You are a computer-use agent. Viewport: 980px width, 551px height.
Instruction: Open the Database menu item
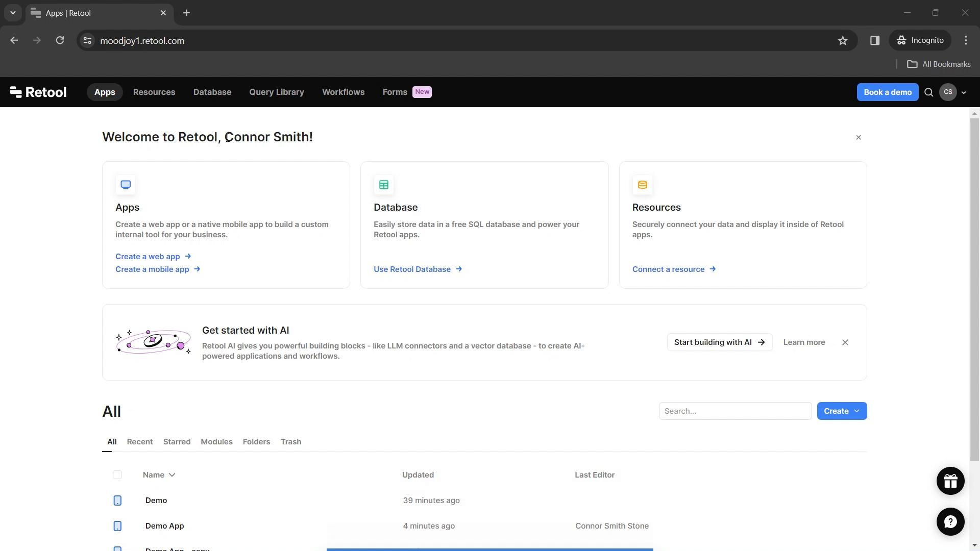tap(212, 91)
